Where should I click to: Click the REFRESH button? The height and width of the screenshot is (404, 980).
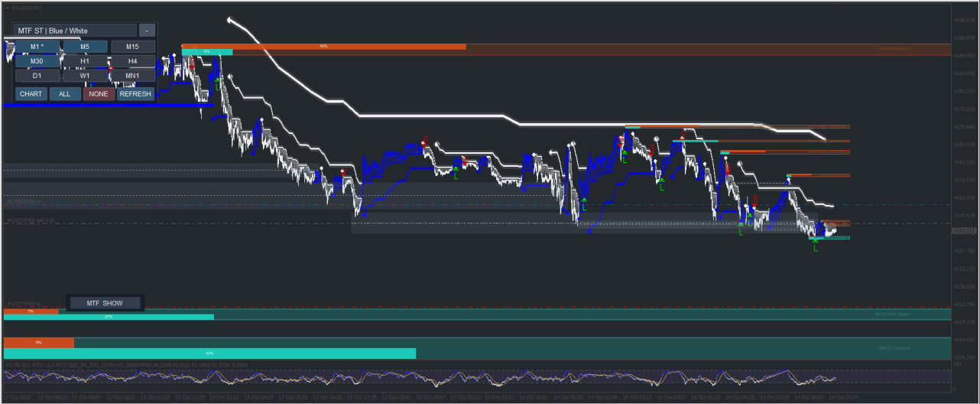136,94
